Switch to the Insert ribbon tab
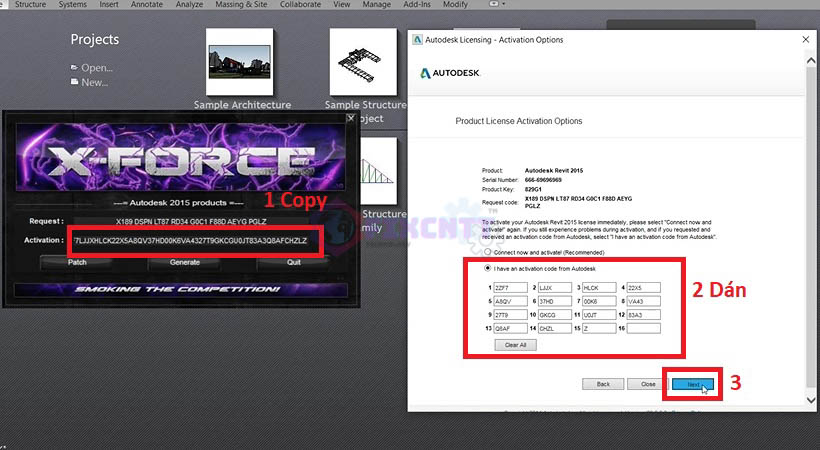Screen dimensions: 820x450 point(109,4)
